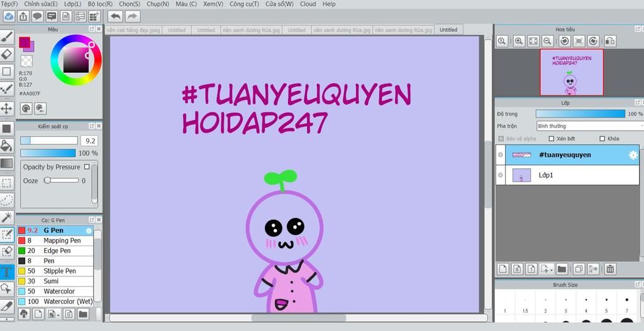
Task: Undo the last action
Action: click(x=116, y=16)
